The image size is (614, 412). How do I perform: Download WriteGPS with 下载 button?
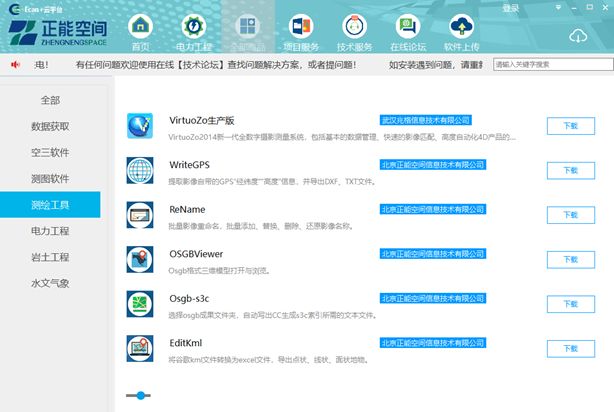pos(571,170)
